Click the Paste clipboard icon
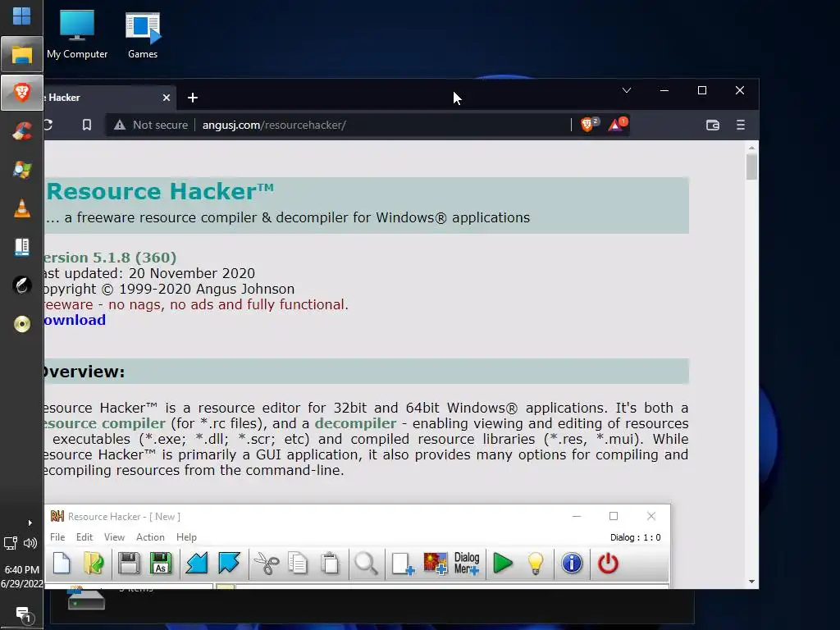Viewport: 840px width, 630px height. [x=331, y=564]
